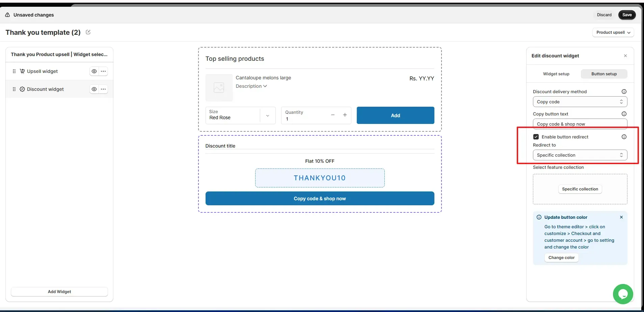Open the Product upsell dropdown

613,32
